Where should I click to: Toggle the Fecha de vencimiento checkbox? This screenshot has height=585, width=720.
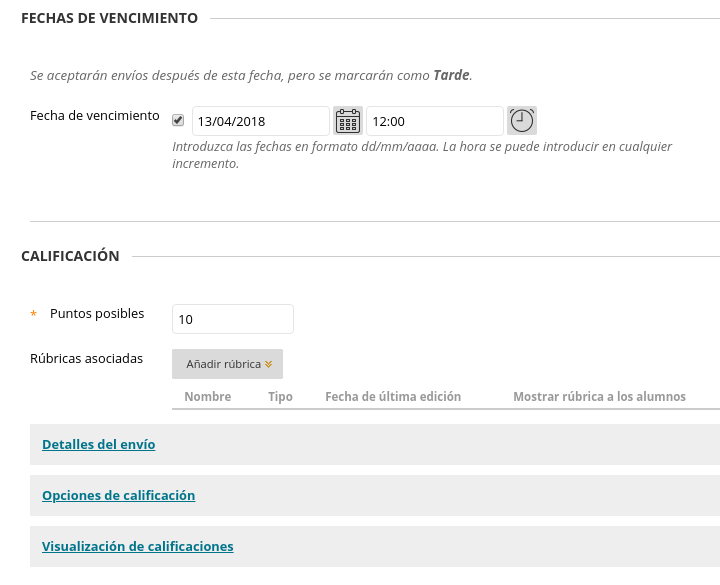(178, 121)
